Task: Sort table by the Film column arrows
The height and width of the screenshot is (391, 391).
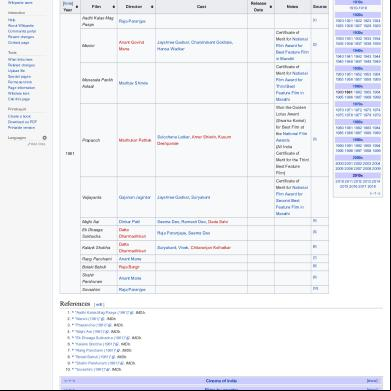Action: pyautogui.click(x=114, y=7)
